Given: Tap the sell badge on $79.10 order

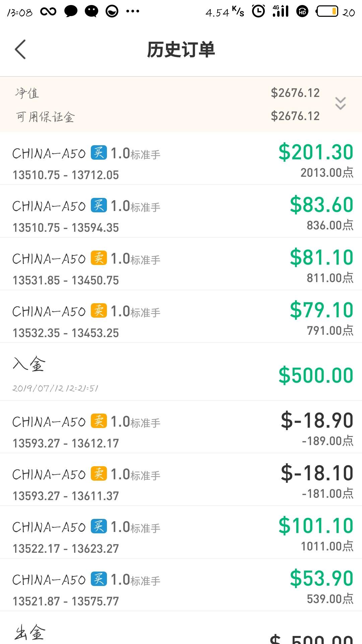Looking at the screenshot, I should (x=99, y=311).
